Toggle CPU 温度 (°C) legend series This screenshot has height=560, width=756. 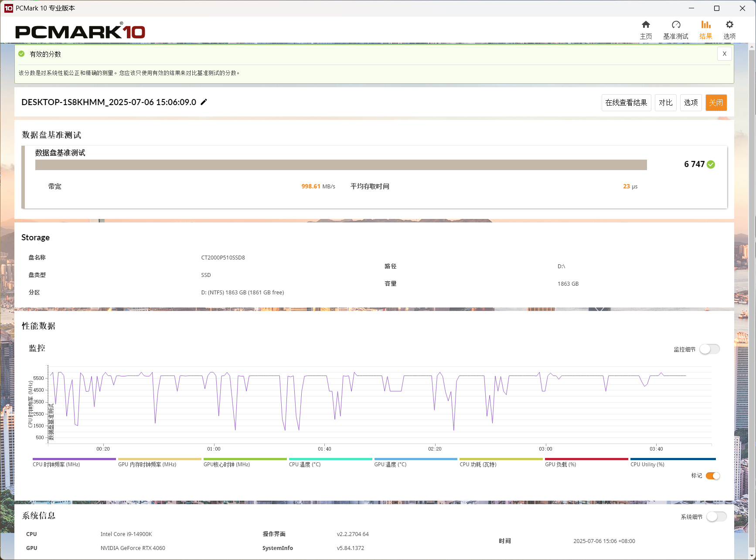tap(330, 462)
